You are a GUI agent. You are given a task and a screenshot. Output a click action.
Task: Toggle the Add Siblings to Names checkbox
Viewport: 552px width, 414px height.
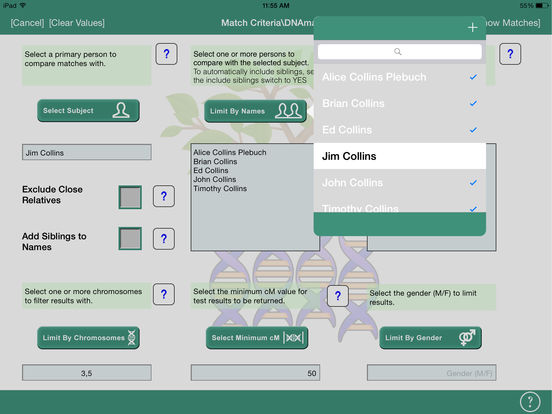point(130,239)
